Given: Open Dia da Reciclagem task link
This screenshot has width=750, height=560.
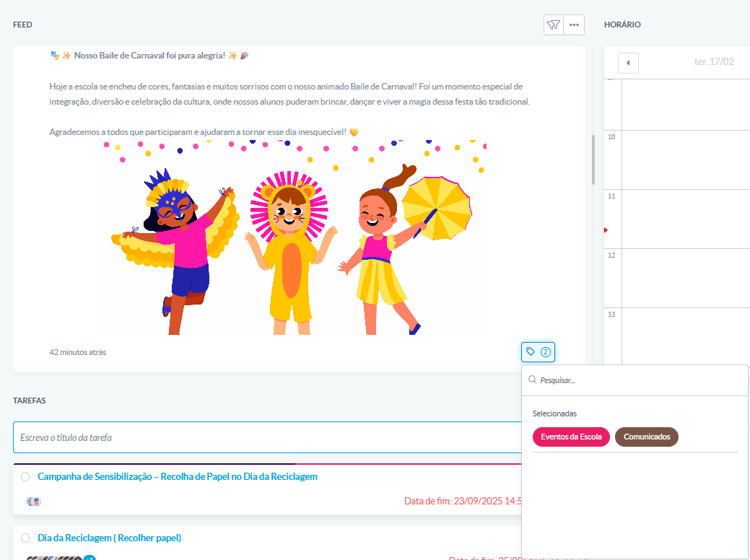Looking at the screenshot, I should pos(110,538).
